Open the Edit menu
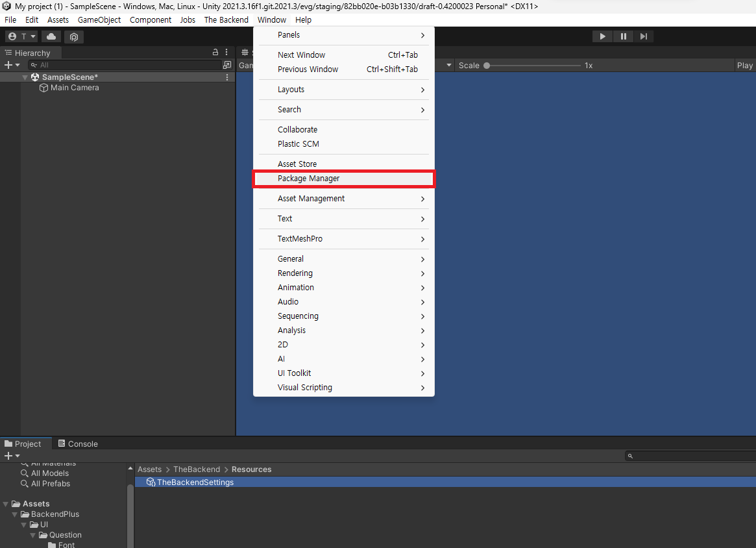 click(x=32, y=19)
